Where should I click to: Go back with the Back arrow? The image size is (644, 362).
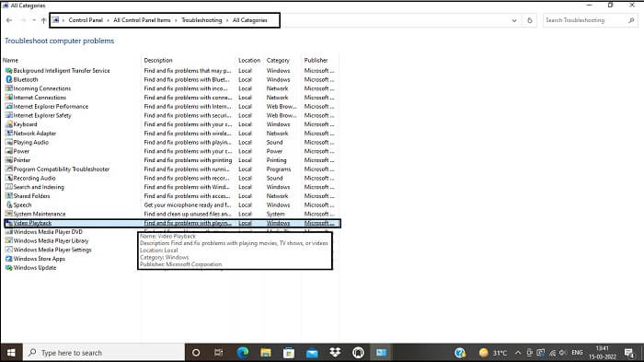click(x=9, y=20)
